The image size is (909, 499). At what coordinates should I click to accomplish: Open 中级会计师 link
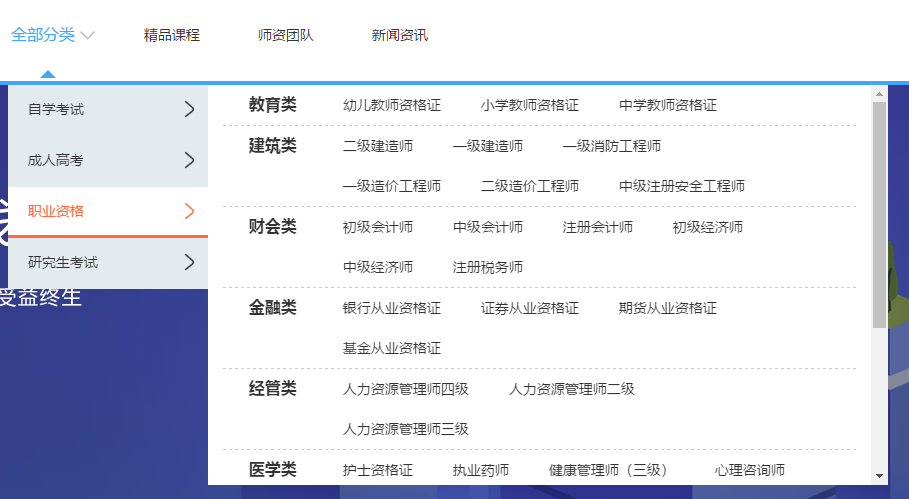pyautogui.click(x=488, y=227)
